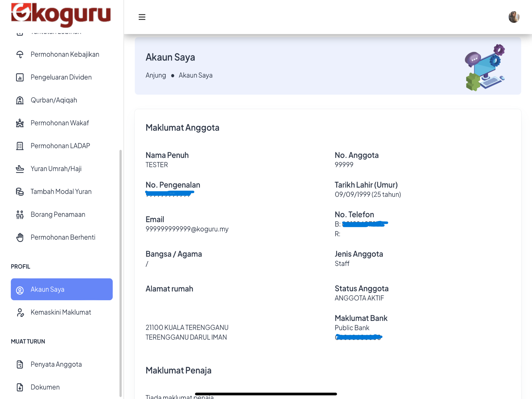Viewport: 532px width, 399px height.
Task: Click the Alamat rumah label
Action: point(169,289)
